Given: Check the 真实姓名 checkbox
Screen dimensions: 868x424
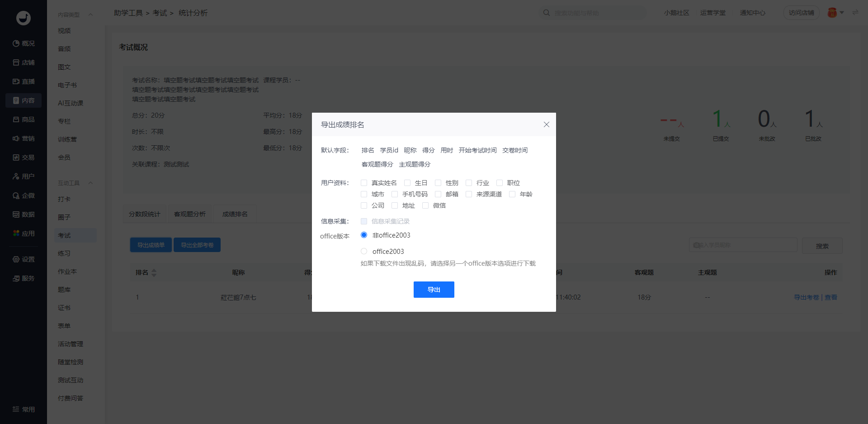Looking at the screenshot, I should (x=364, y=183).
